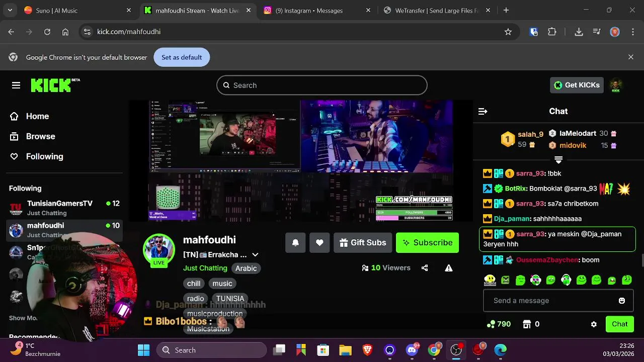This screenshot has height=362, width=644.
Task: Open Chrome media controls icon
Action: [597, 32]
